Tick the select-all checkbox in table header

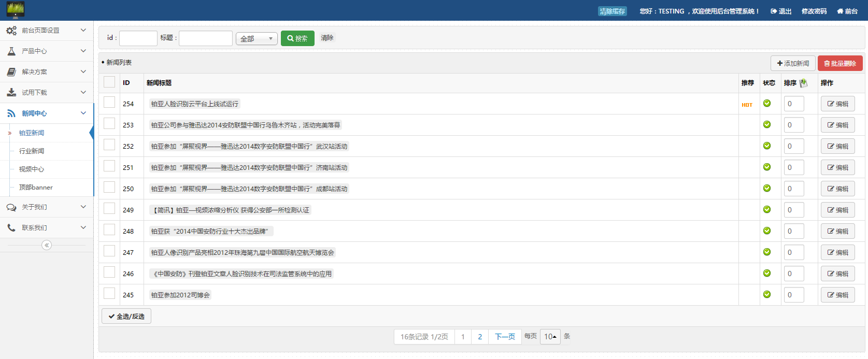(x=109, y=82)
